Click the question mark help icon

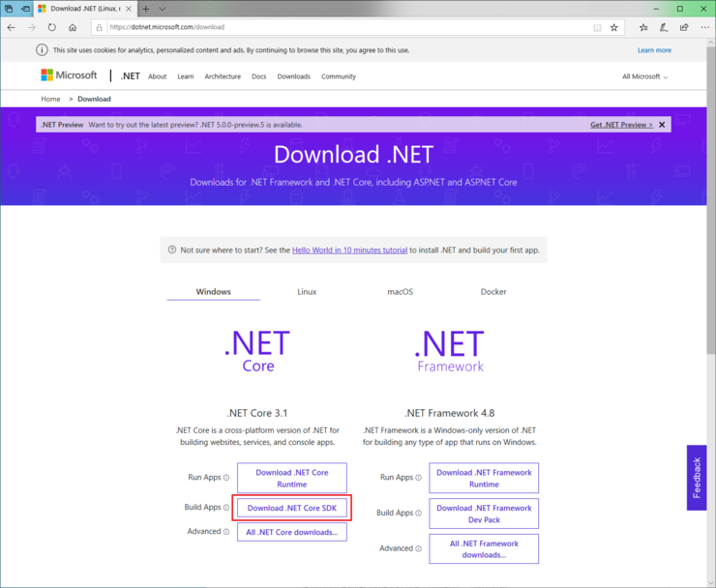172,250
